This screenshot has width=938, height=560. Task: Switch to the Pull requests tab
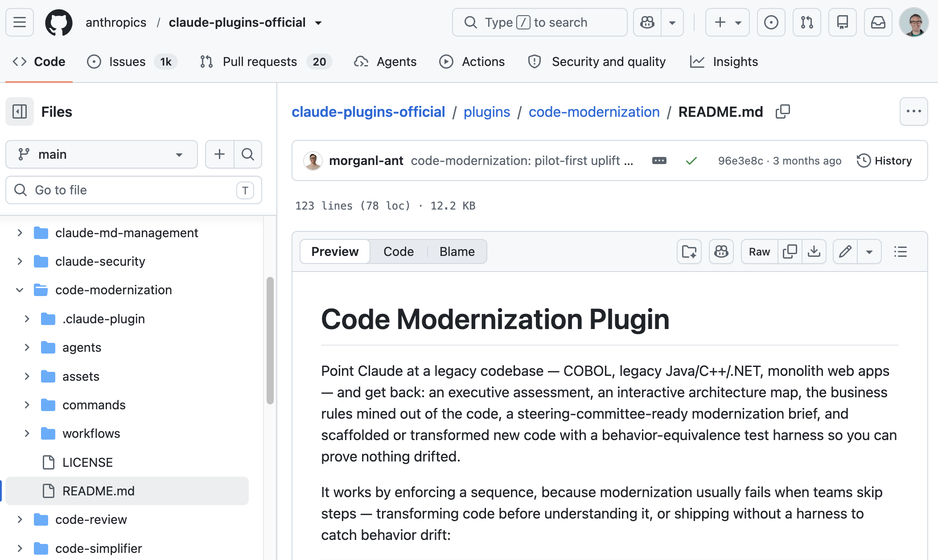pyautogui.click(x=266, y=62)
